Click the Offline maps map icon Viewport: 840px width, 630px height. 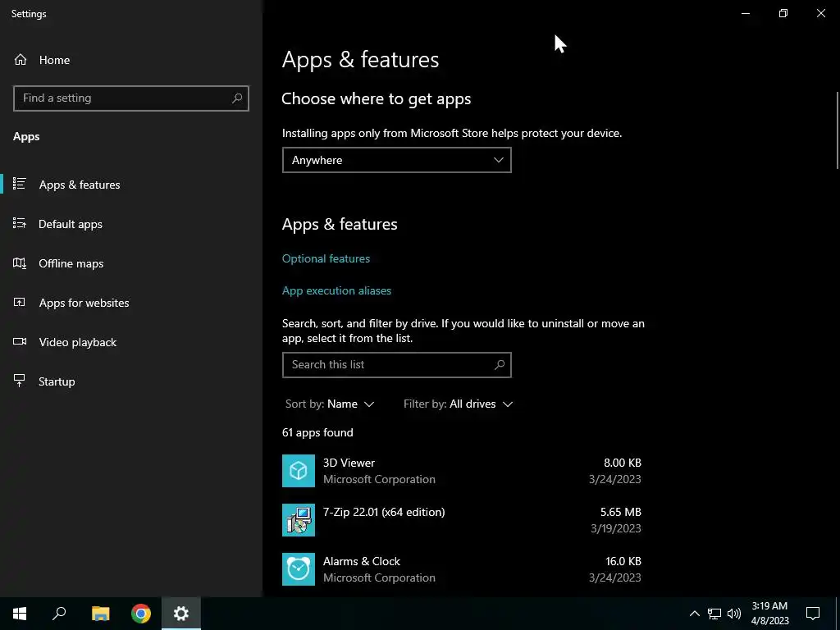click(20, 262)
